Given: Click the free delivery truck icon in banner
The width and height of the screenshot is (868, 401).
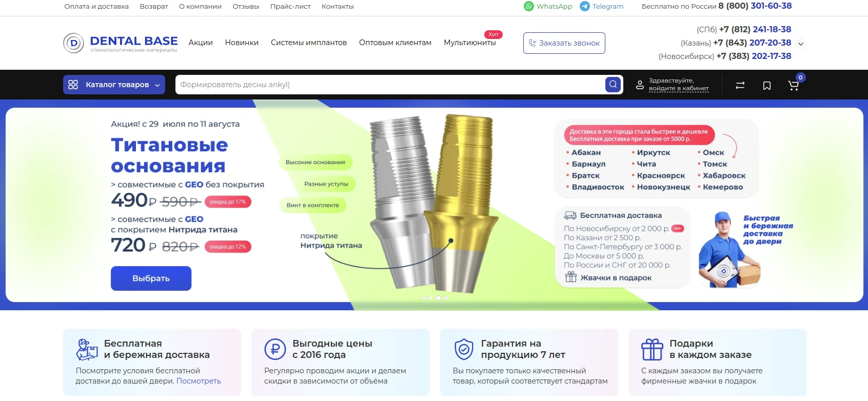Looking at the screenshot, I should [x=570, y=215].
